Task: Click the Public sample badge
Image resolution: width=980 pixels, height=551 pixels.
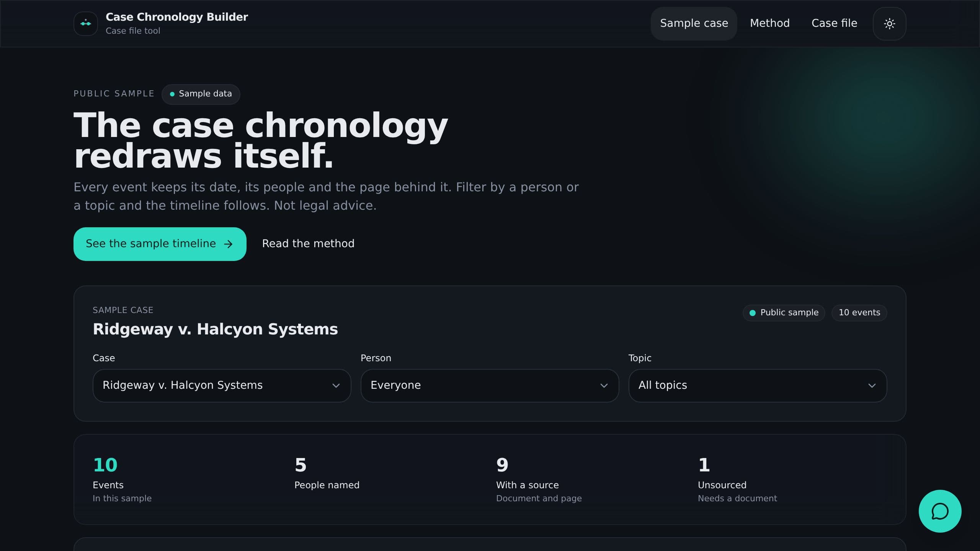Action: pyautogui.click(x=784, y=313)
